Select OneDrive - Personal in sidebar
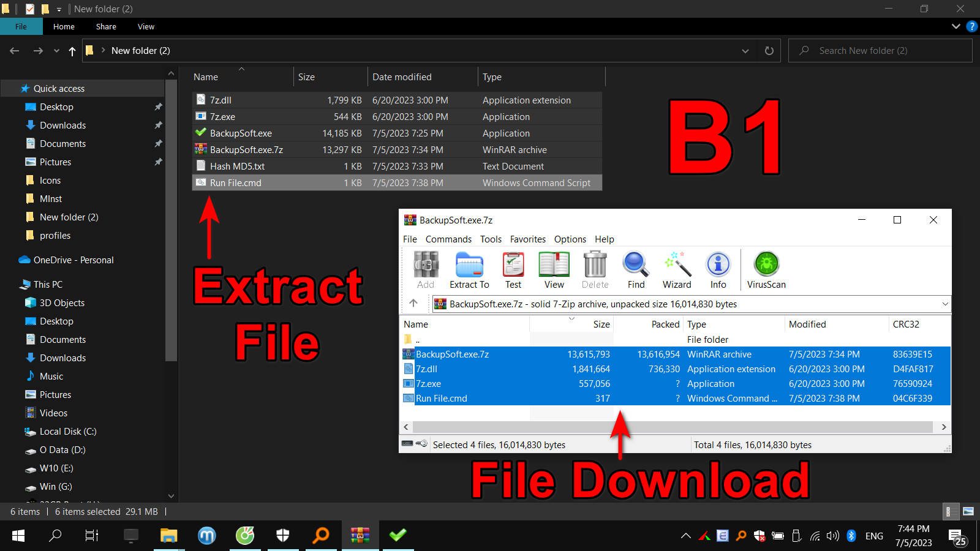The image size is (980, 551). [73, 260]
